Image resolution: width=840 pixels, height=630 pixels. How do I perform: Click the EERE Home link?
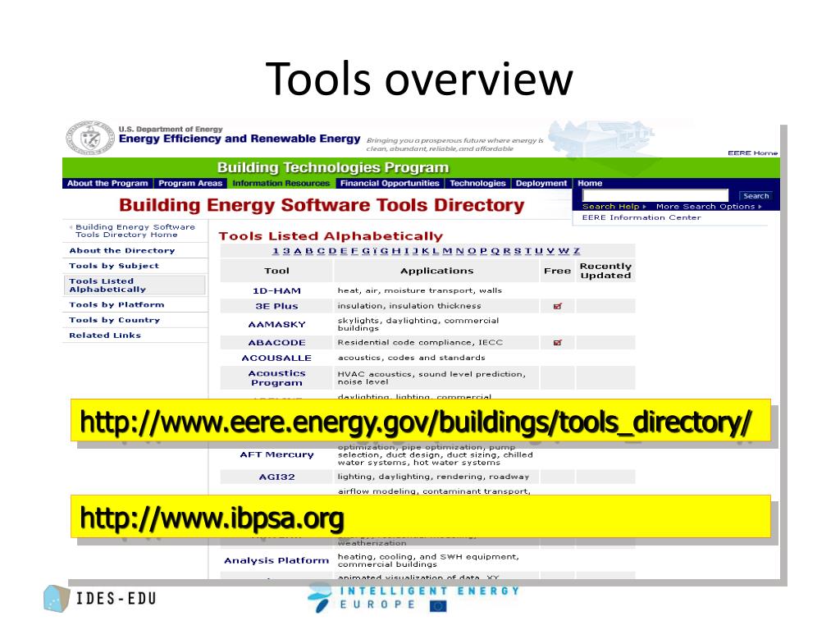point(753,153)
